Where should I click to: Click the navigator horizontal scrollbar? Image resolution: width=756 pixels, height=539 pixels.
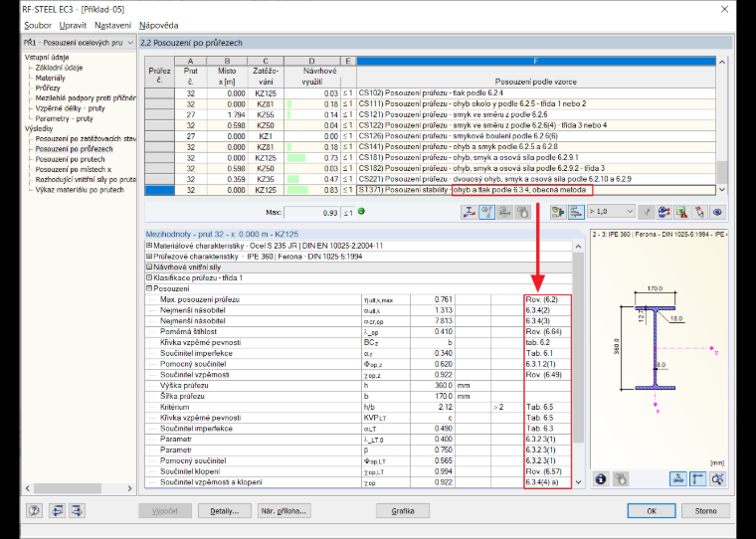(79, 488)
